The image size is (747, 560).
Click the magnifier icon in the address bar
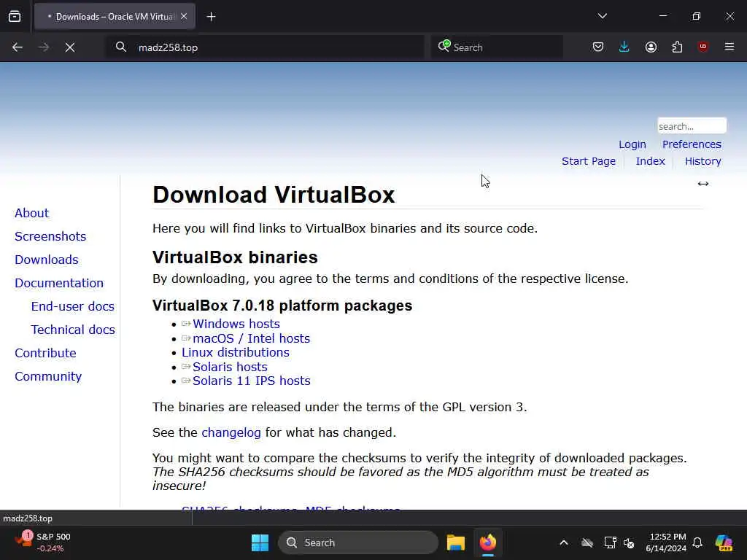click(x=121, y=47)
